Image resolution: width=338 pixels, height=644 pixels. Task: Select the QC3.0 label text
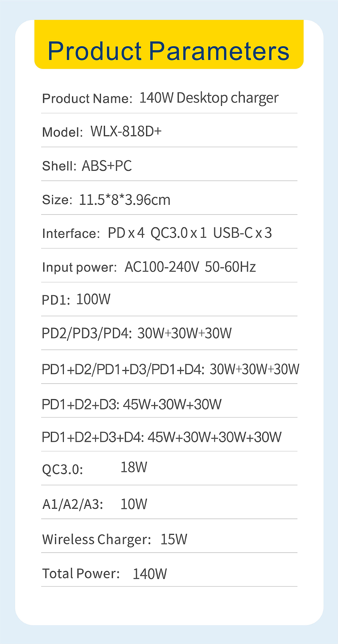[62, 469]
